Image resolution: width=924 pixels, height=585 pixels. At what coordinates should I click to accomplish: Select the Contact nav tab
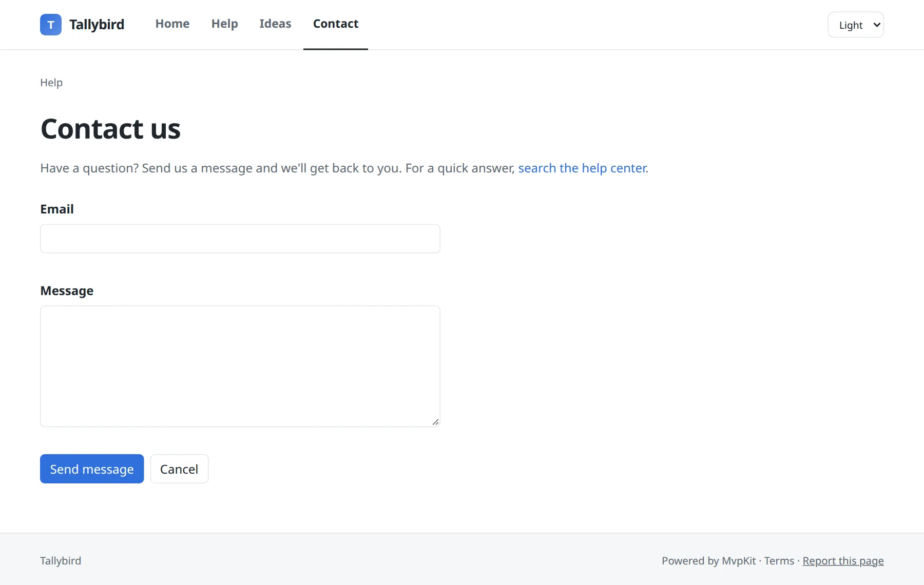coord(336,24)
